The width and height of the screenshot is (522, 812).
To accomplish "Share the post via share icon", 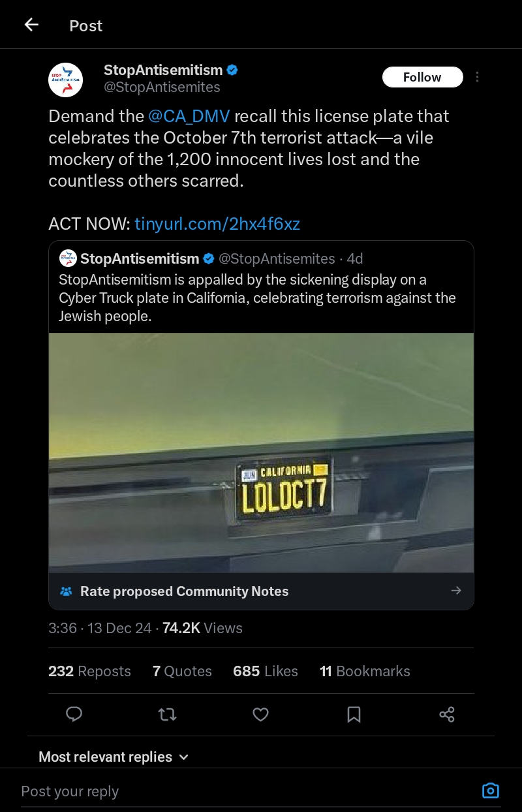I will 447,715.
